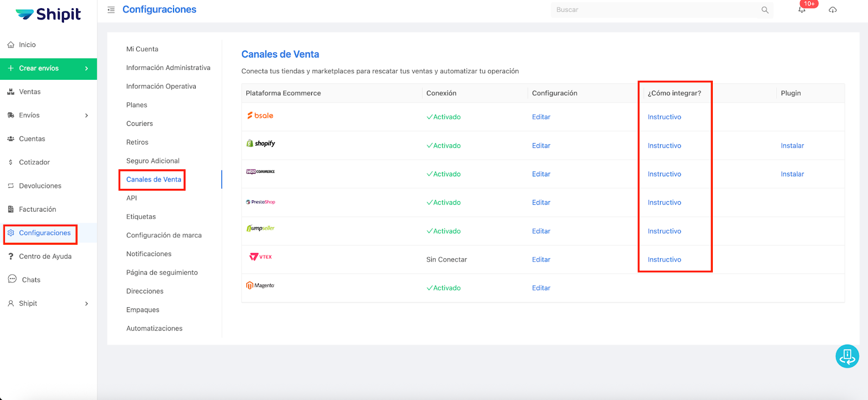Go to Automatizaciones settings section

(x=154, y=328)
